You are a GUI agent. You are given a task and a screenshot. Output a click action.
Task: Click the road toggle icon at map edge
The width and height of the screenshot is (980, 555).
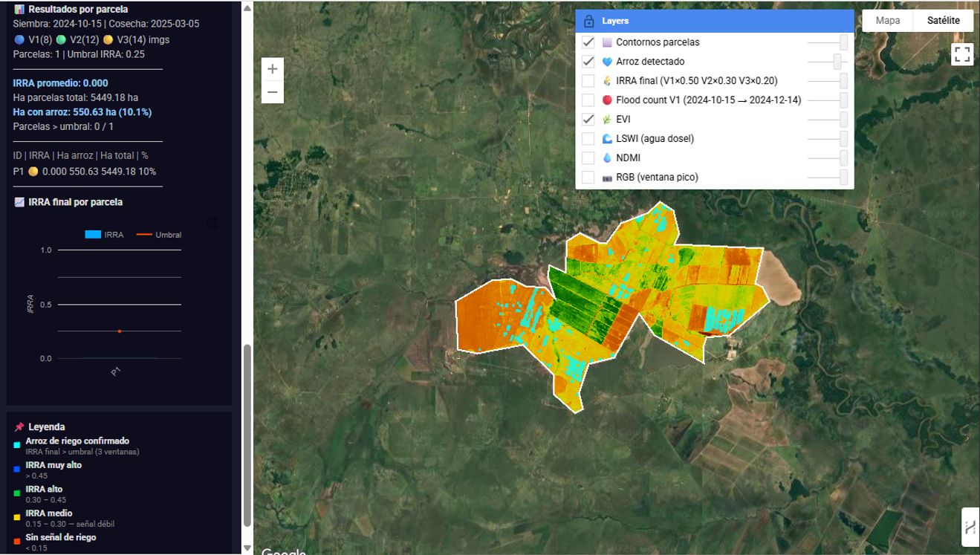point(970,528)
